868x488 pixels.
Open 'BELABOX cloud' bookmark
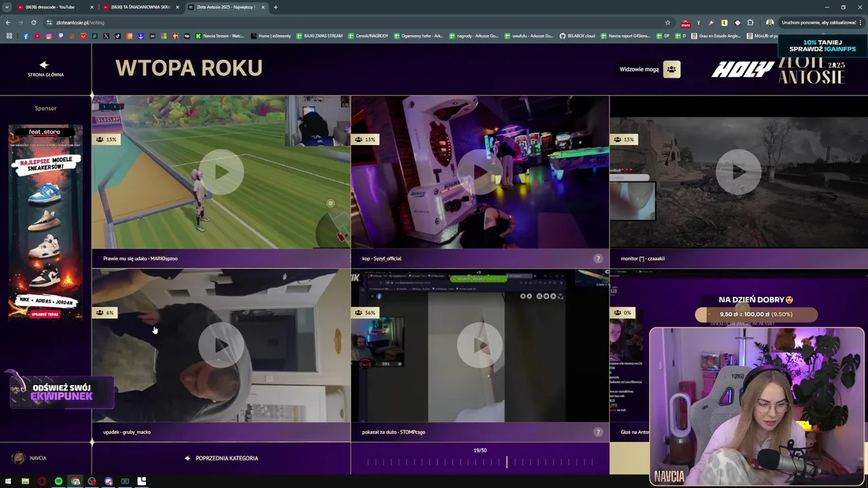click(x=577, y=36)
